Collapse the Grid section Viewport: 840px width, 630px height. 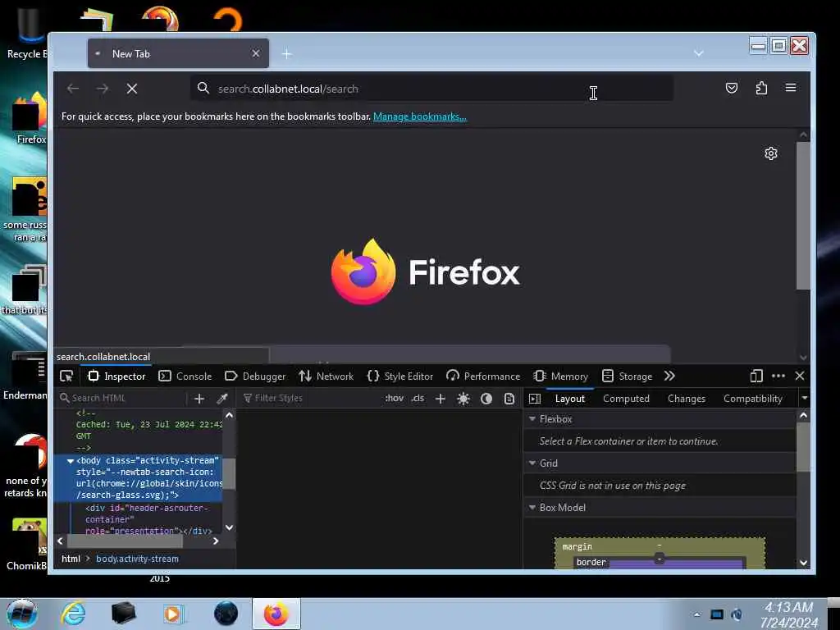[x=532, y=463]
